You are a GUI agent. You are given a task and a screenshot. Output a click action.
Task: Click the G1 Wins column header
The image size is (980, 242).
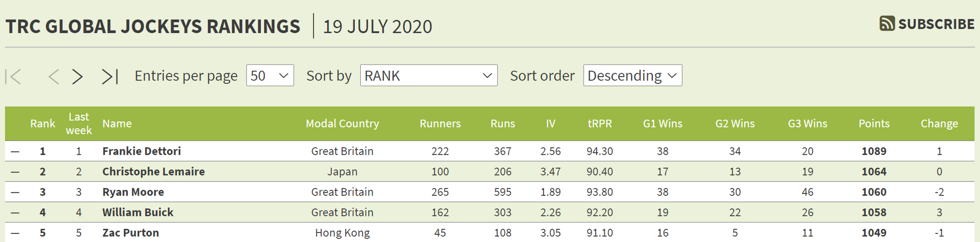(x=662, y=124)
